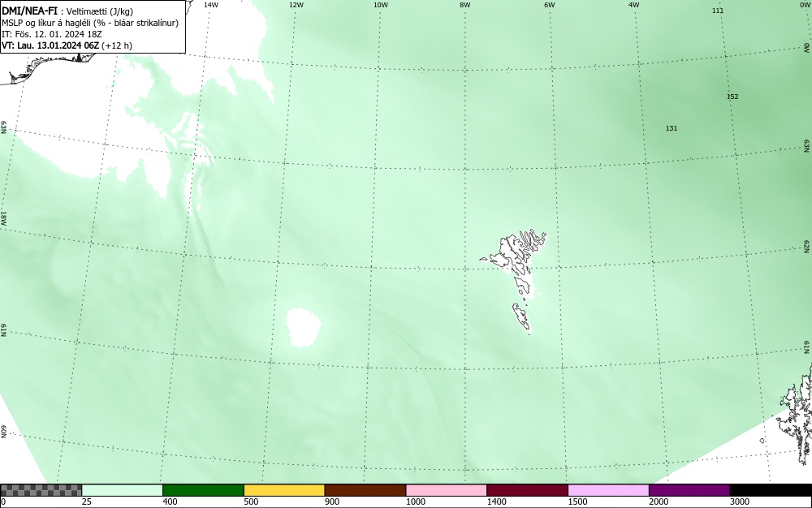Click the DMI/NEA-FI title text
This screenshot has width=812, height=508.
tap(29, 11)
